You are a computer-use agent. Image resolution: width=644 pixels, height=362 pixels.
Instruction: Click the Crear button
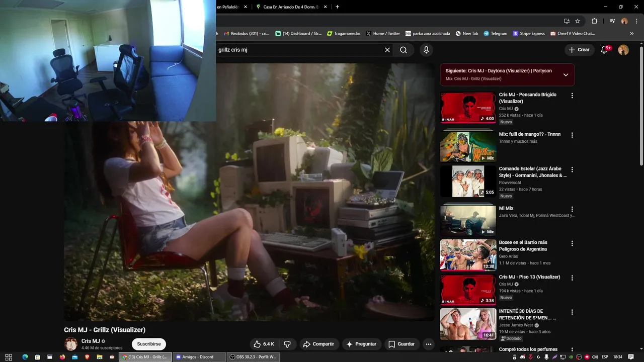pos(579,50)
